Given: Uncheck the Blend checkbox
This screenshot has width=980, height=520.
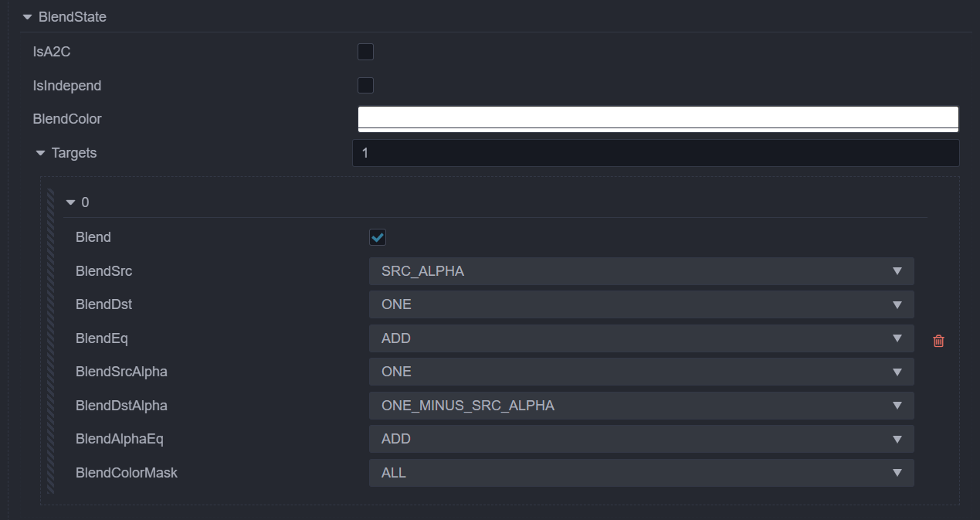Looking at the screenshot, I should pyautogui.click(x=378, y=237).
